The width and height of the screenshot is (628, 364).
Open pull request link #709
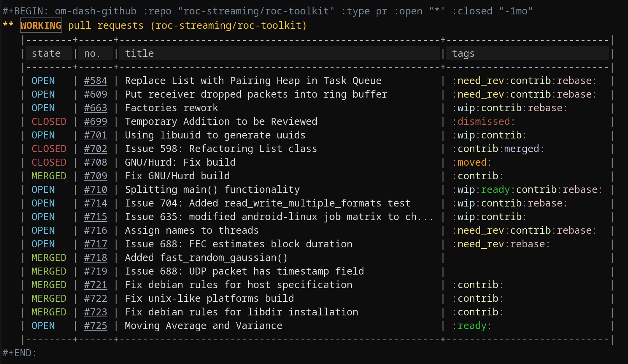tap(96, 176)
